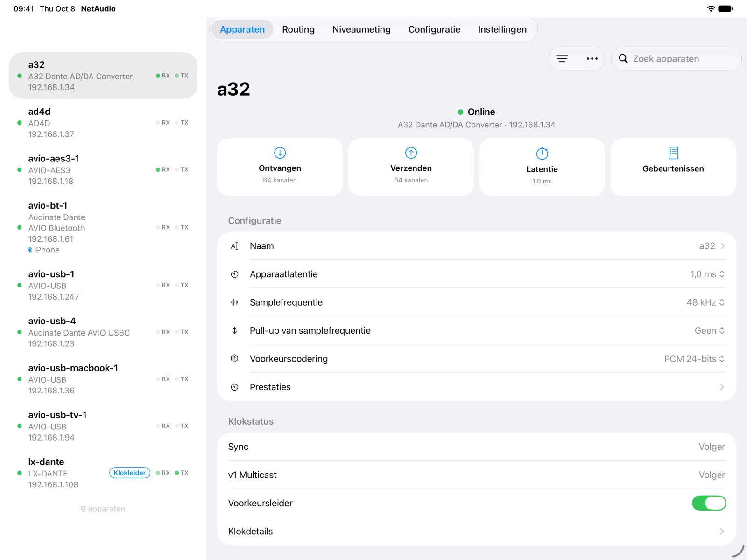The width and height of the screenshot is (747, 560).
Task: Open the Verzenden upload arrow card
Action: pyautogui.click(x=411, y=167)
